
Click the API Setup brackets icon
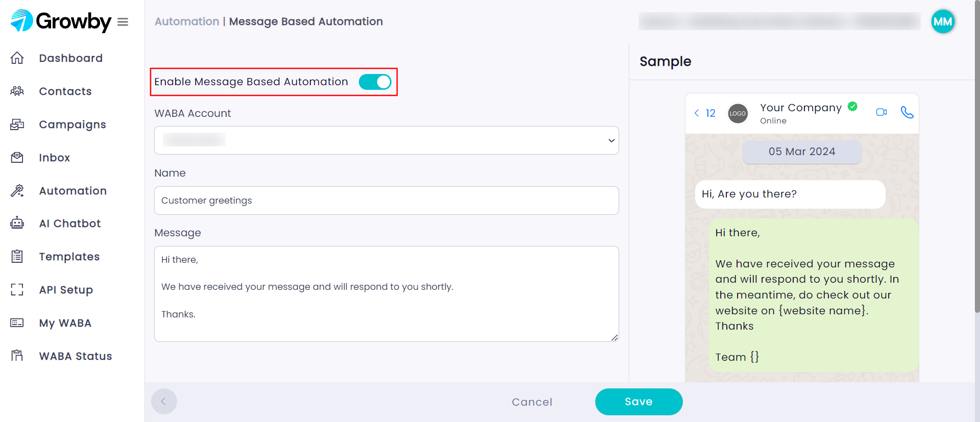tap(17, 290)
